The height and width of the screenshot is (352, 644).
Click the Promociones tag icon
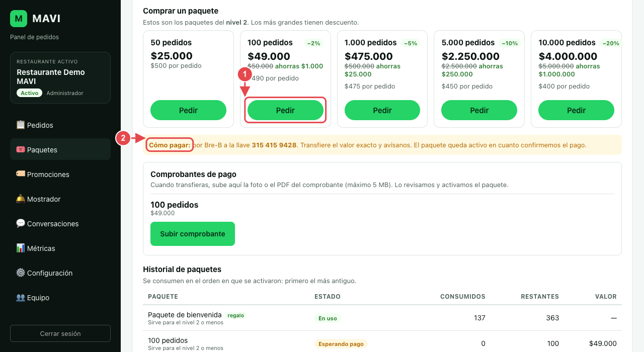pyautogui.click(x=21, y=174)
